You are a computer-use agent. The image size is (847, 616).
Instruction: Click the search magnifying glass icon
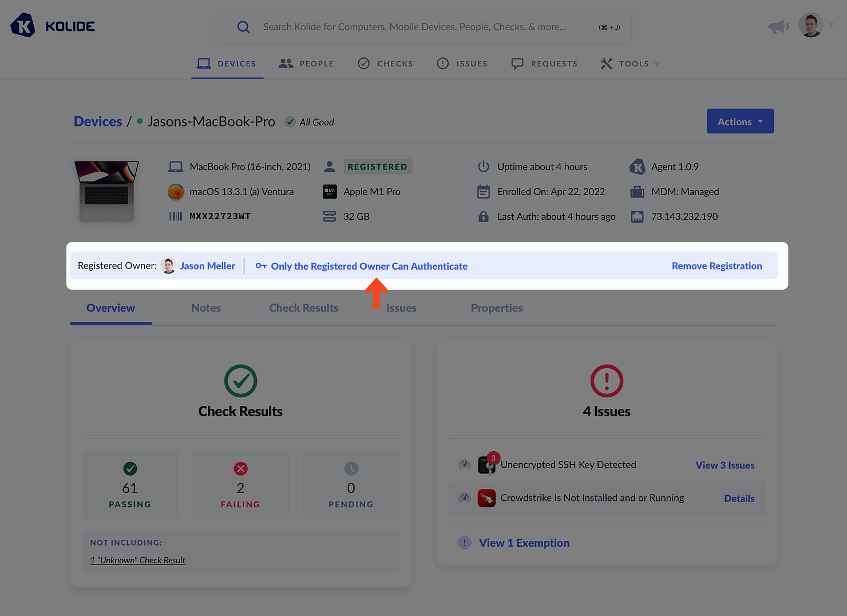(243, 26)
